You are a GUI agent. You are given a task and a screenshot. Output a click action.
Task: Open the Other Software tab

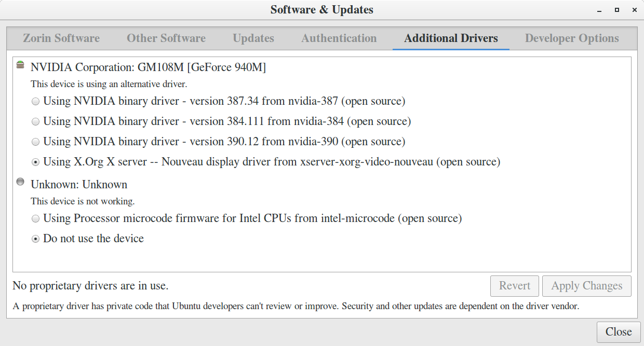[166, 38]
